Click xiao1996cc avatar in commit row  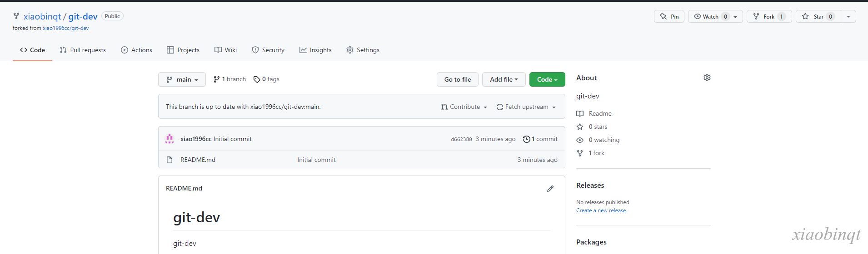(170, 139)
